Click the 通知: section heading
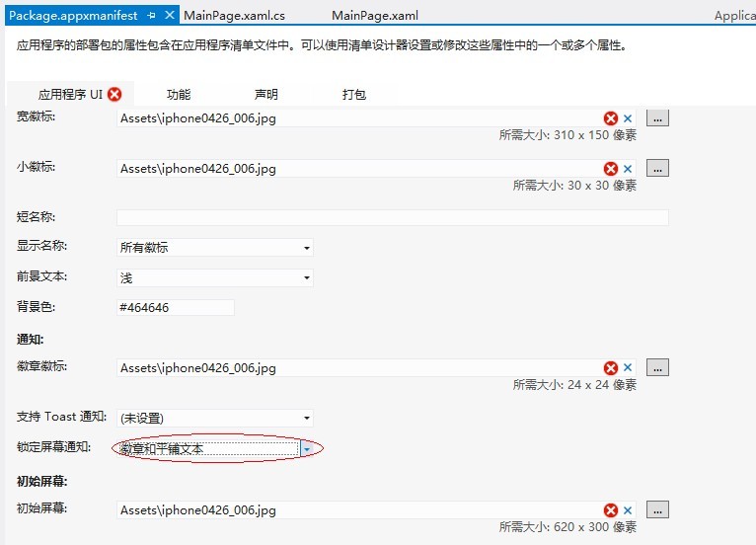Screen dimensions: 756x545 pyautogui.click(x=30, y=339)
